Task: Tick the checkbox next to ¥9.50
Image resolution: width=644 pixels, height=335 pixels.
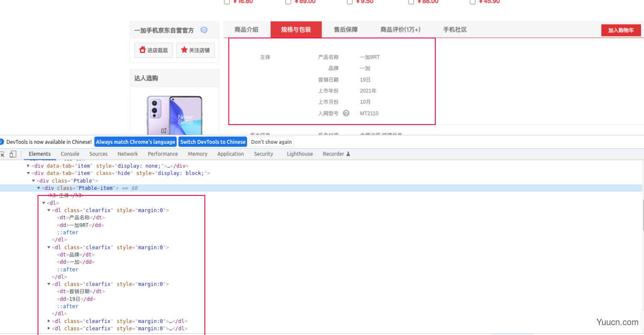Action: pos(350,2)
